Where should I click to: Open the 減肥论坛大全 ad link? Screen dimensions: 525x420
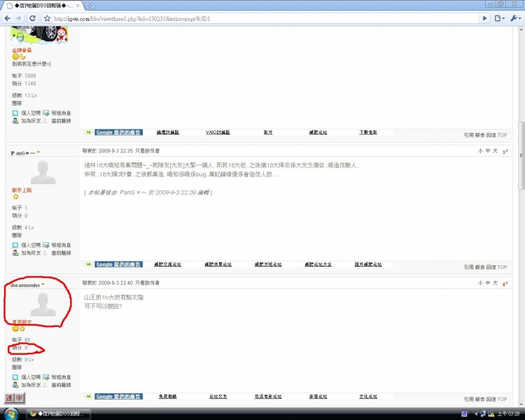pyautogui.click(x=318, y=265)
